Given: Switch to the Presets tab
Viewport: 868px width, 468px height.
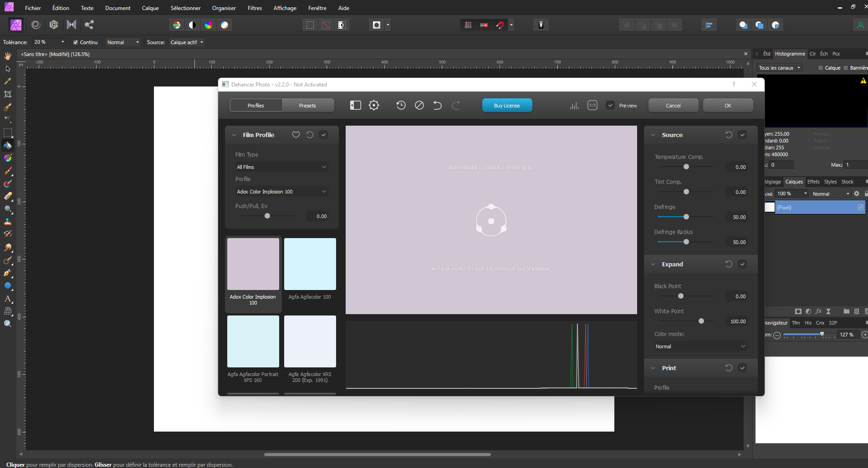Looking at the screenshot, I should coord(308,105).
